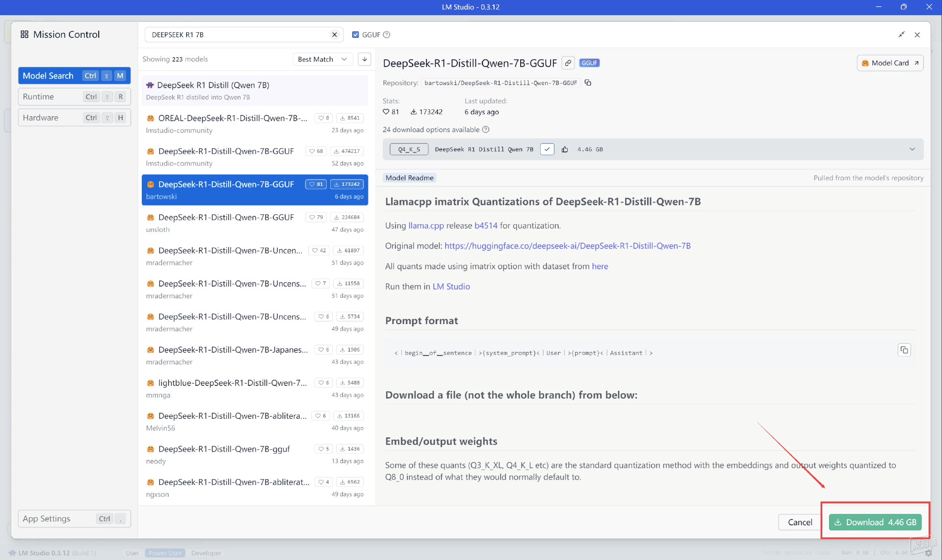Image resolution: width=942 pixels, height=560 pixels.
Task: Click repository name bartowski/DeepSeek-R1-Distill-Qwen-7B-GGUF
Action: click(x=500, y=83)
